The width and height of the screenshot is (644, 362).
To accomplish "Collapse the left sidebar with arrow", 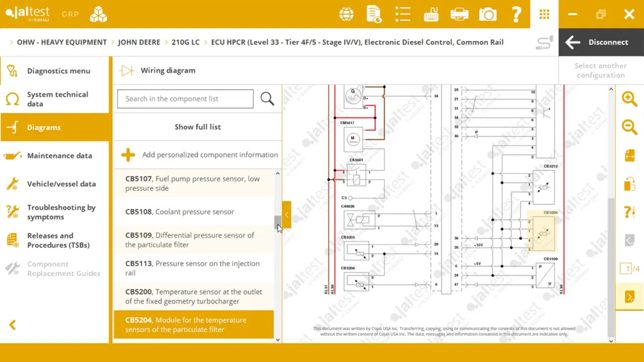I will point(13,325).
